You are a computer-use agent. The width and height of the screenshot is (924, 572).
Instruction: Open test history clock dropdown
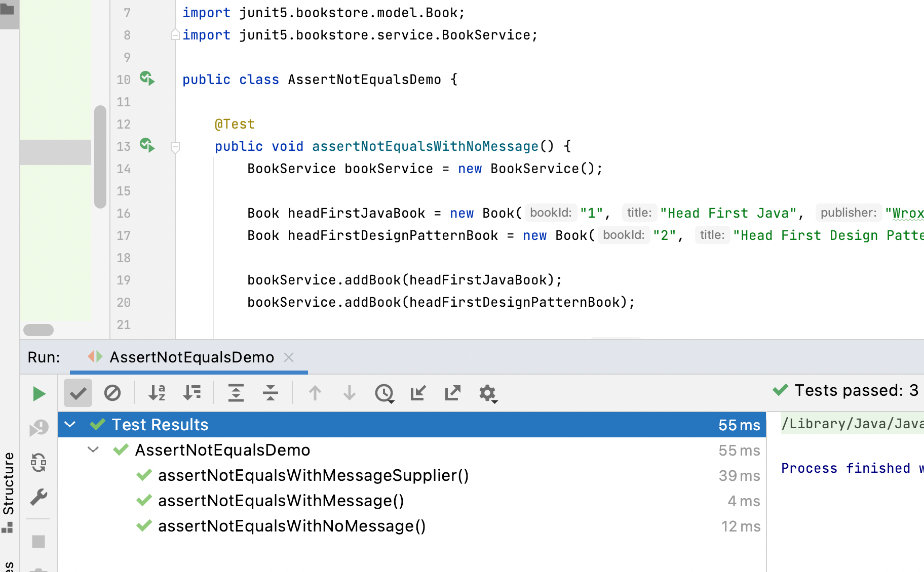pyautogui.click(x=384, y=393)
